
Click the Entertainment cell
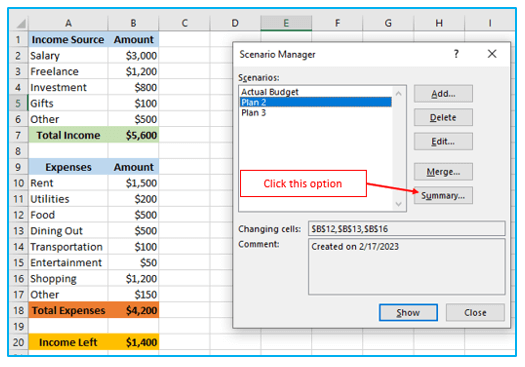tap(68, 263)
